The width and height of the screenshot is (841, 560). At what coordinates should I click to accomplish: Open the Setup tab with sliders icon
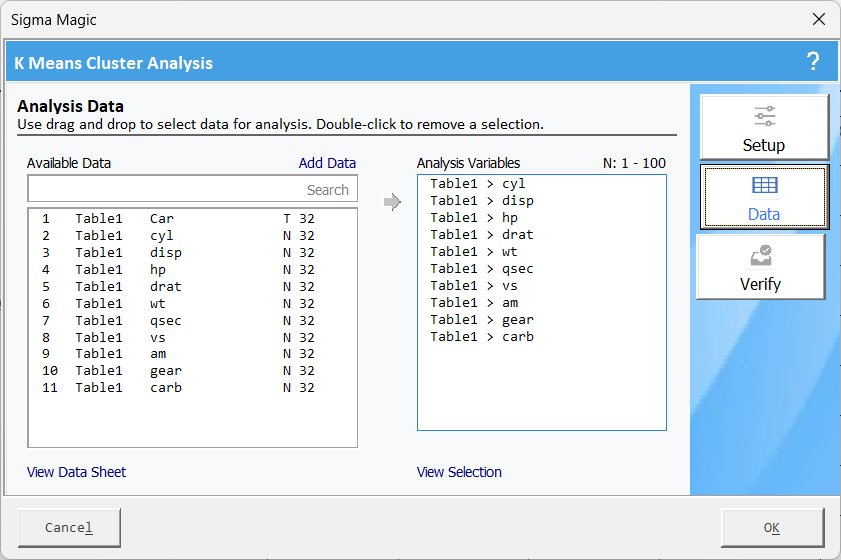point(764,127)
